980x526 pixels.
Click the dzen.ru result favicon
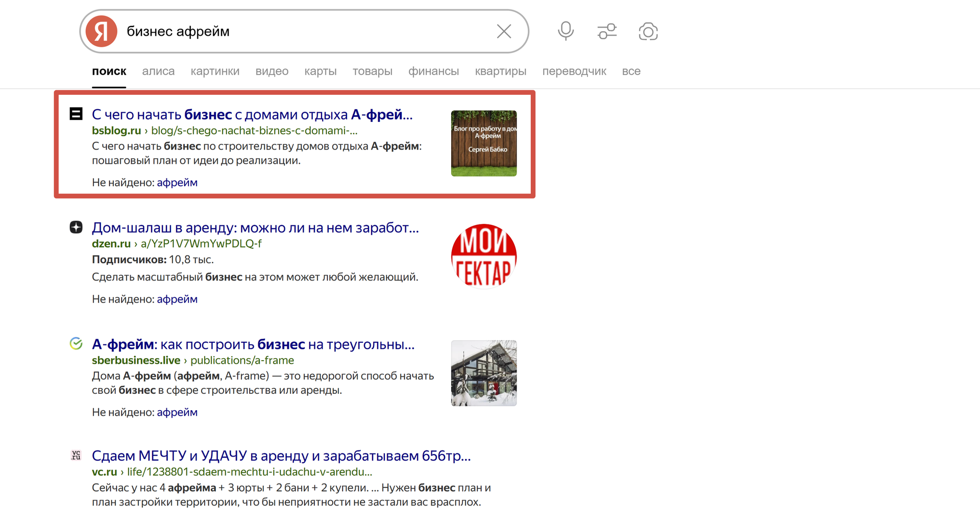point(76,227)
